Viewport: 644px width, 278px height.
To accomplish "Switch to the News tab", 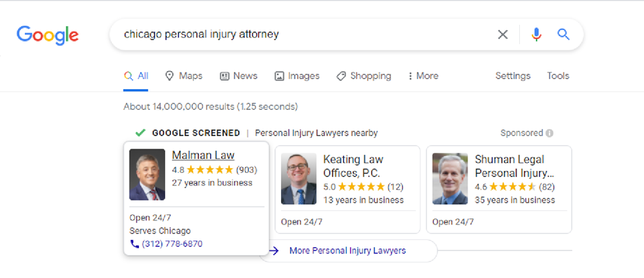I will coord(238,76).
